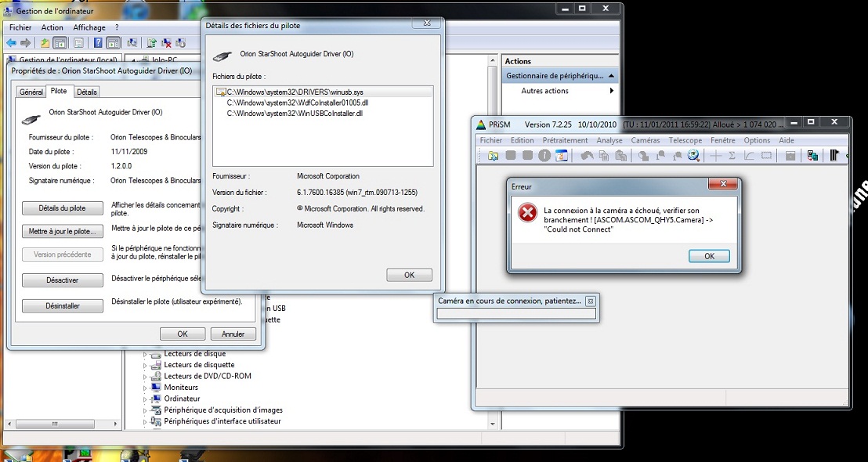Click the undo arrow icon in PRiSM toolbar
This screenshot has height=462, width=868.
pos(587,156)
